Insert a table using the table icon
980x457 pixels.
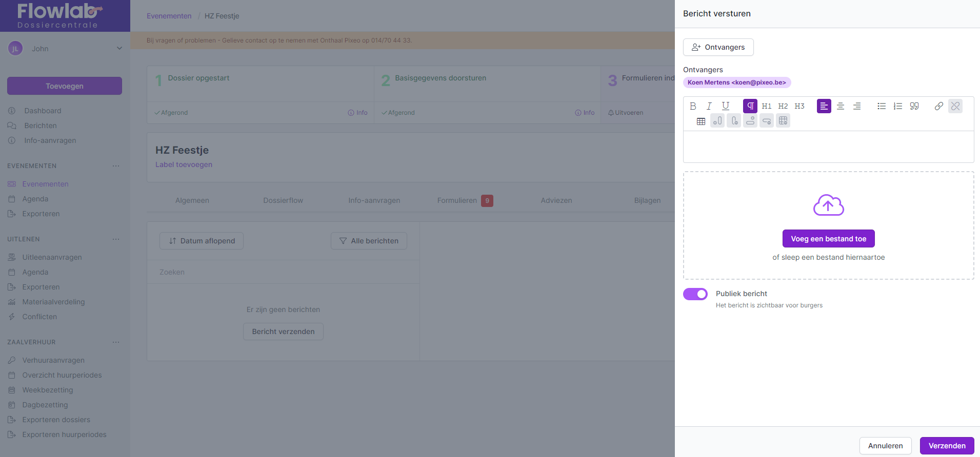pyautogui.click(x=701, y=121)
